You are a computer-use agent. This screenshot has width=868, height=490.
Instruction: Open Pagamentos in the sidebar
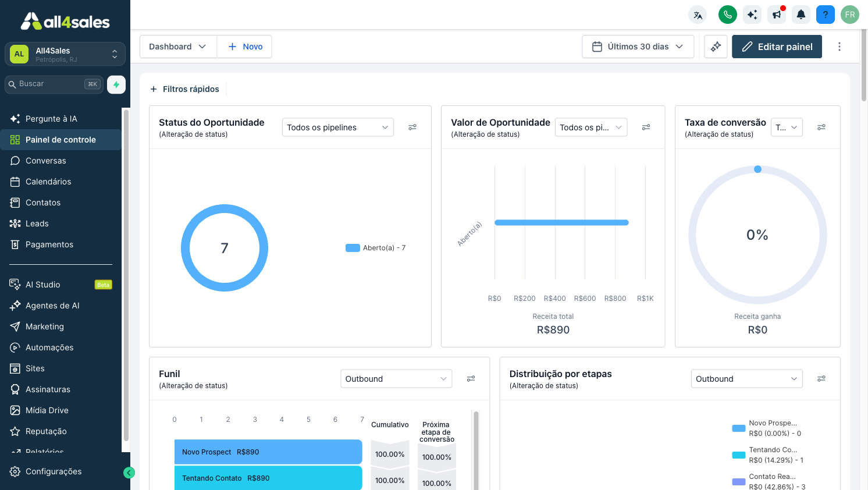(61, 244)
